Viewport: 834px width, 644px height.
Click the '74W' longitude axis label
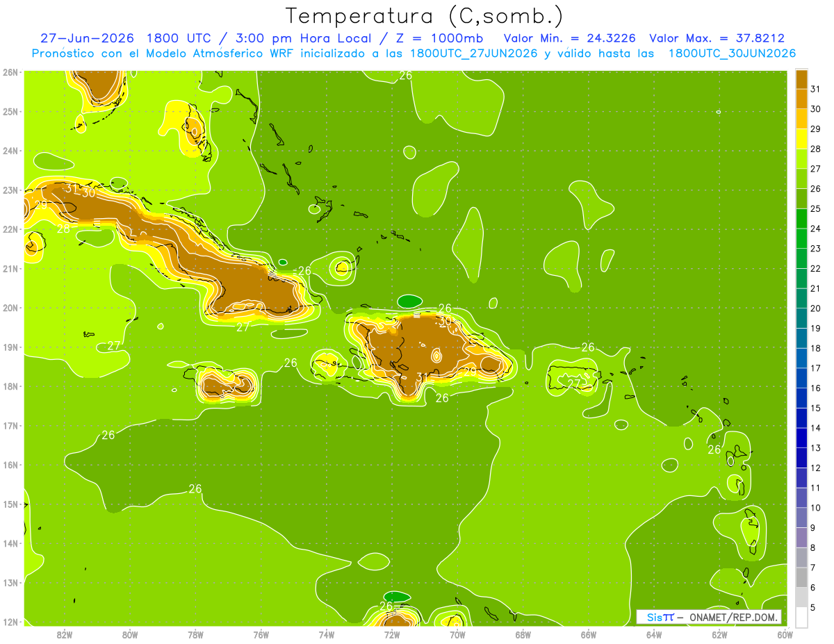(x=327, y=634)
